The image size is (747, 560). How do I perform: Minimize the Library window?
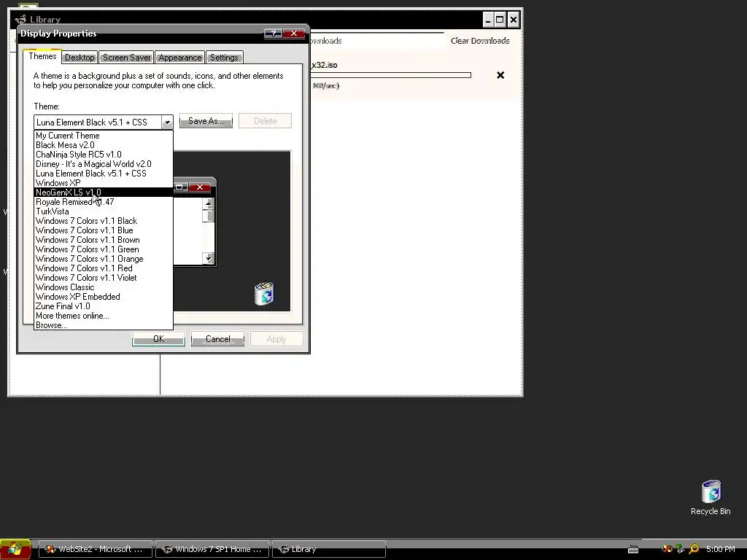[x=488, y=20]
